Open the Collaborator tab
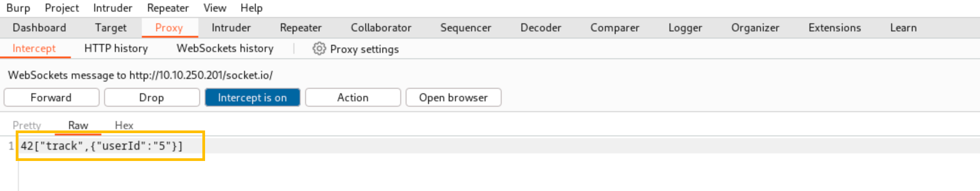Image resolution: width=980 pixels, height=191 pixels. [x=381, y=28]
